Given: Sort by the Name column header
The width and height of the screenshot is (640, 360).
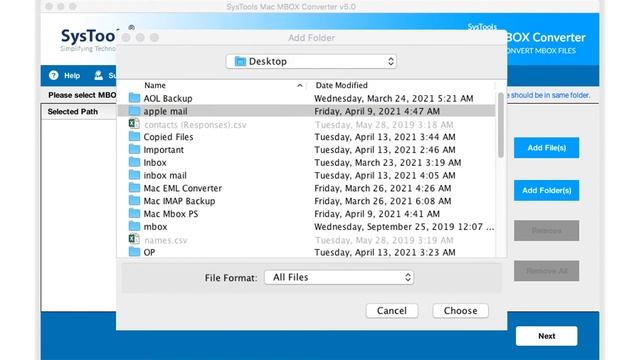Looking at the screenshot, I should (155, 85).
